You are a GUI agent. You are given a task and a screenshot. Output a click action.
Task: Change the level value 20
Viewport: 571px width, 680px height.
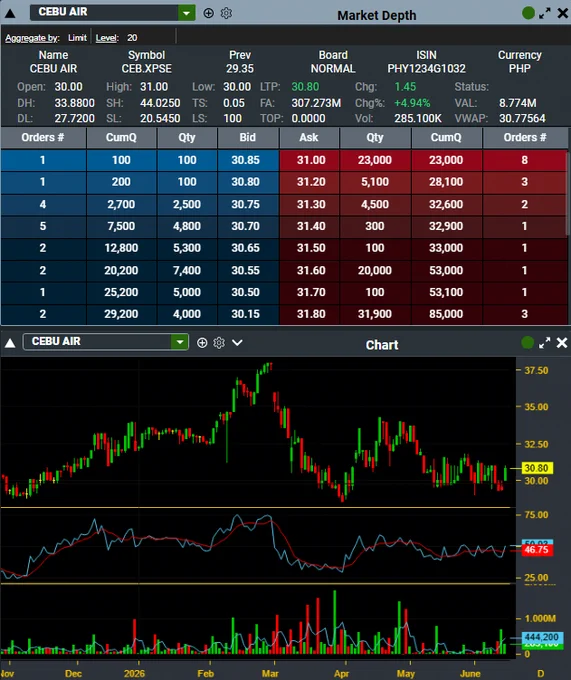tap(132, 38)
